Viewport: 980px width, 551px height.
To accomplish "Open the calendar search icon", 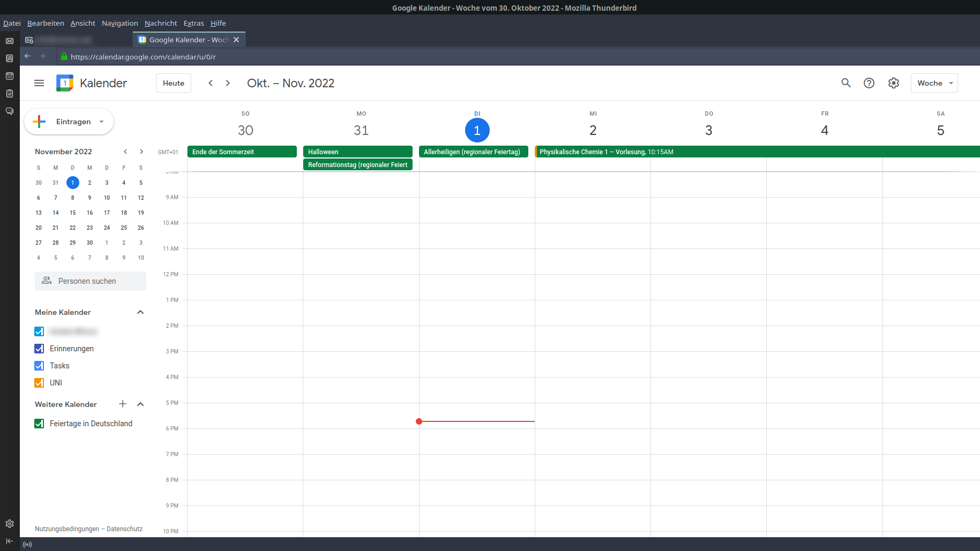I will tap(846, 83).
